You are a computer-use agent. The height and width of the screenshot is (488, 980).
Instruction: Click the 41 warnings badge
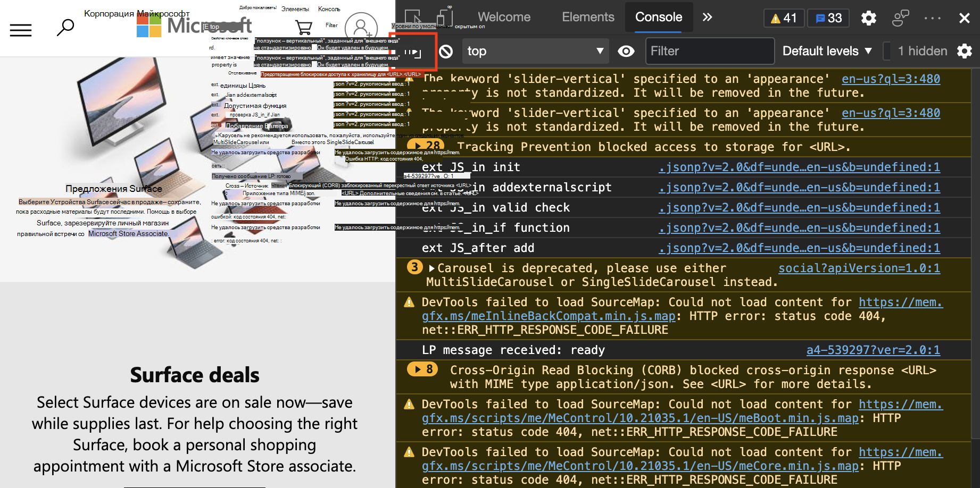(x=784, y=18)
